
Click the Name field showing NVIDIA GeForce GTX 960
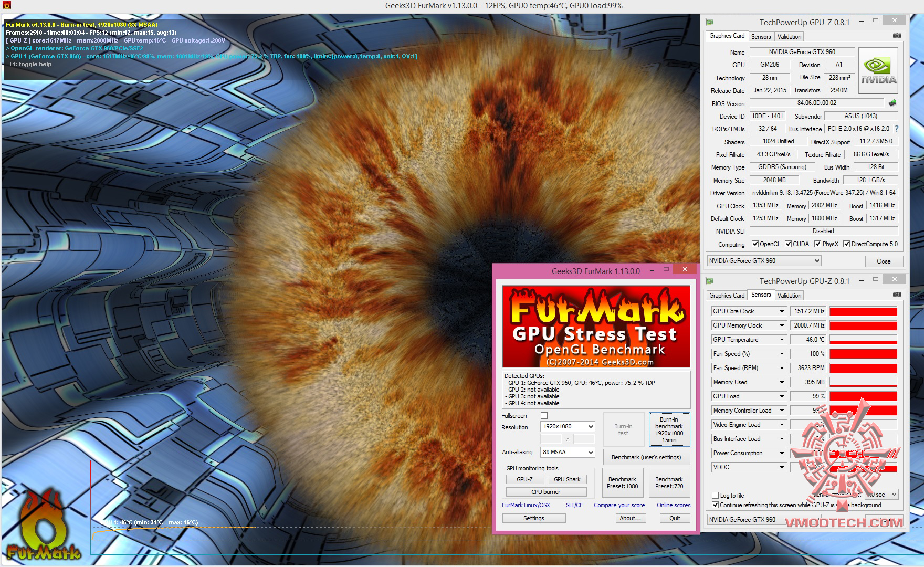[802, 52]
